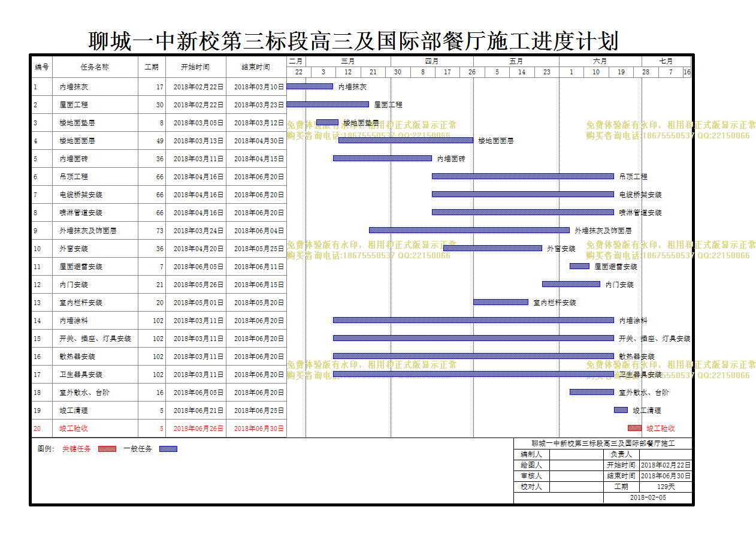Viewport: 756px width, 534px height.
Task: Select the Gantt bar for 内门安装
Action: [x=571, y=284]
